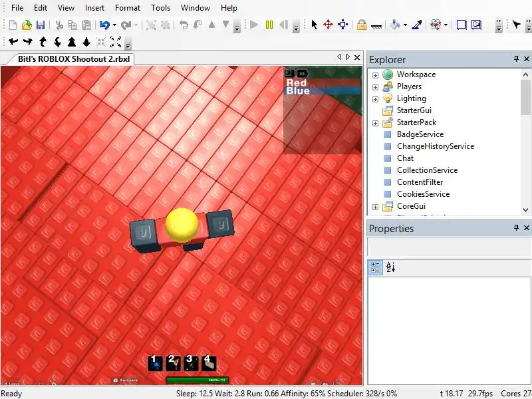Select weapon slot 1 in the hotbar
The image size is (532, 399).
[156, 362]
